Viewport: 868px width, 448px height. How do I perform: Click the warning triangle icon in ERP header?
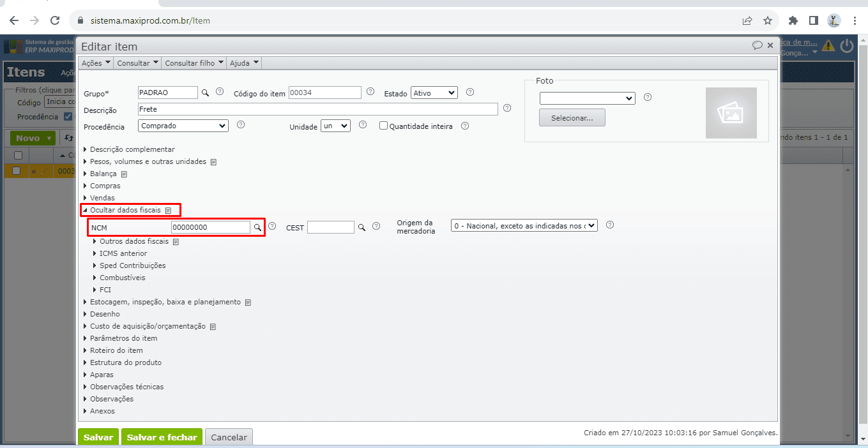click(x=828, y=45)
